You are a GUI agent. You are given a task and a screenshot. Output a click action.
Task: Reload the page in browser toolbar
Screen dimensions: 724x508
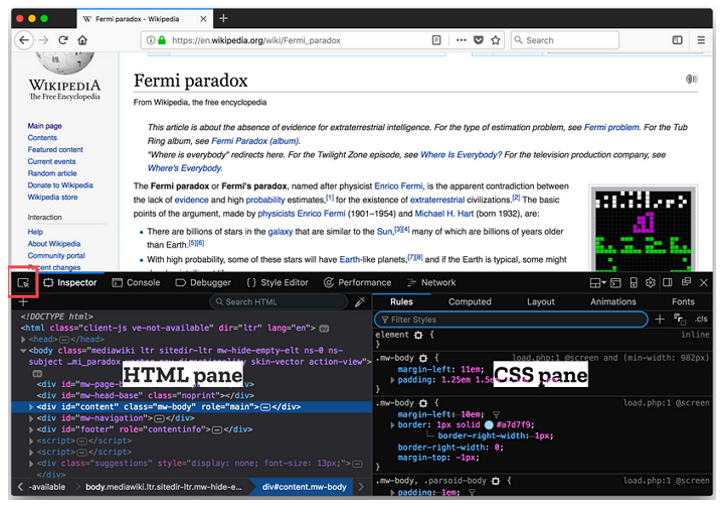pos(63,40)
